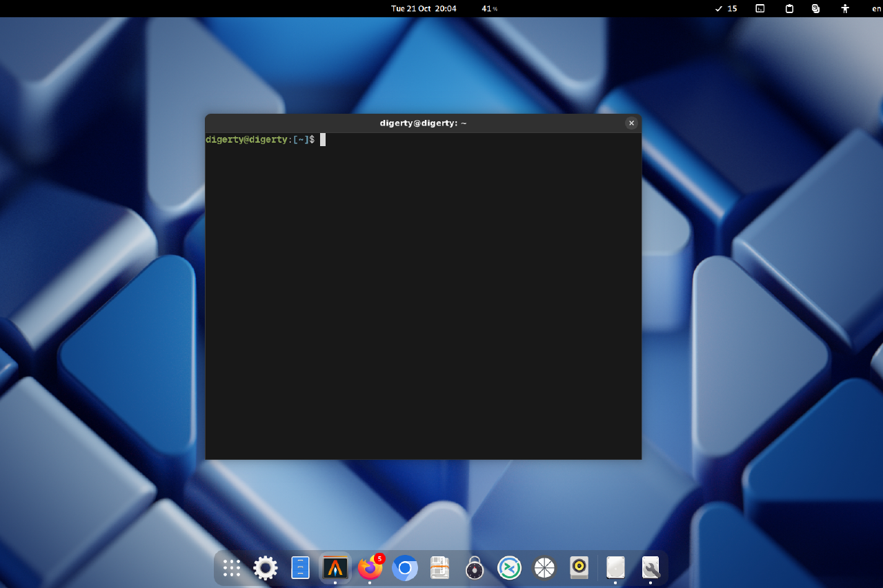Open the round shutter wheel icon in dock
Viewport: 883px width, 588px height.
pos(544,568)
